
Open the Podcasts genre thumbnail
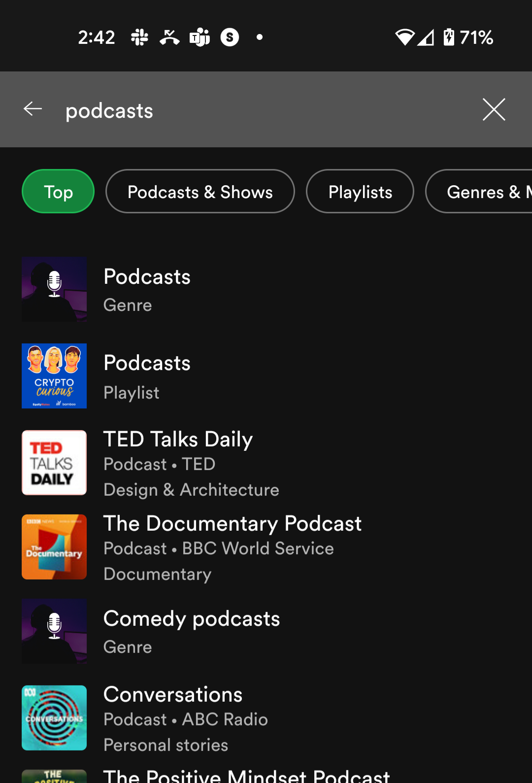54,289
